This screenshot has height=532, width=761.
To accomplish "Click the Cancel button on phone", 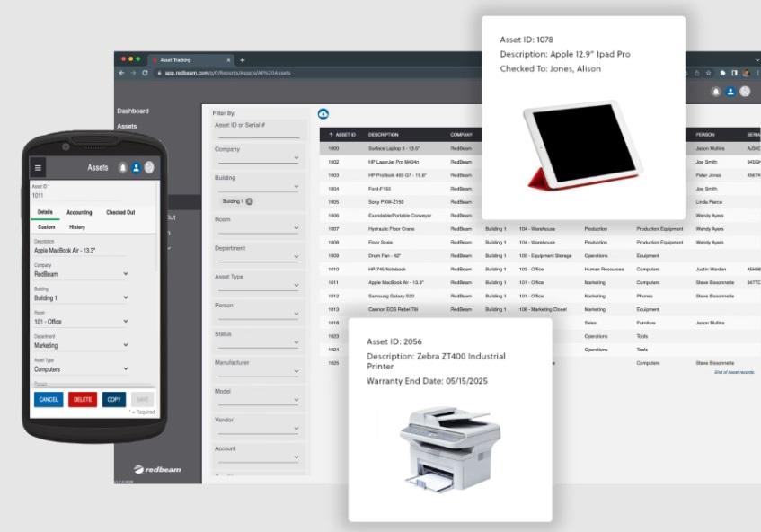I will tap(49, 400).
